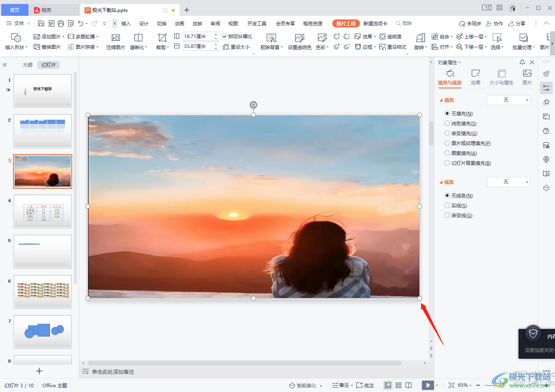Toggle Lock Aspect Ratio (锁定纵横比) checkbox
The image size is (555, 392).
(224, 36)
